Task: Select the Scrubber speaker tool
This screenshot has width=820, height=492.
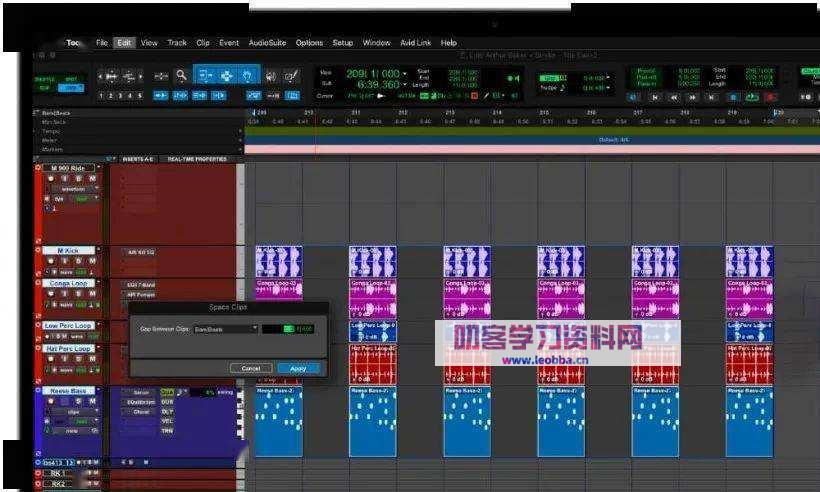Action: 270,76
